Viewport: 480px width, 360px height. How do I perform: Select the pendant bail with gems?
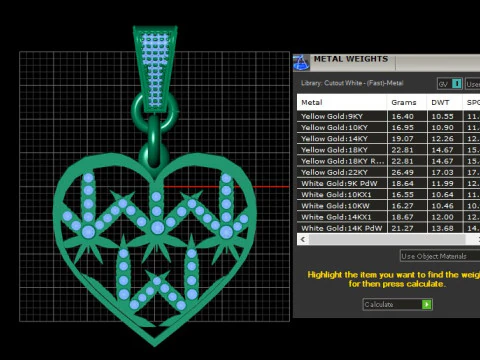point(155,69)
